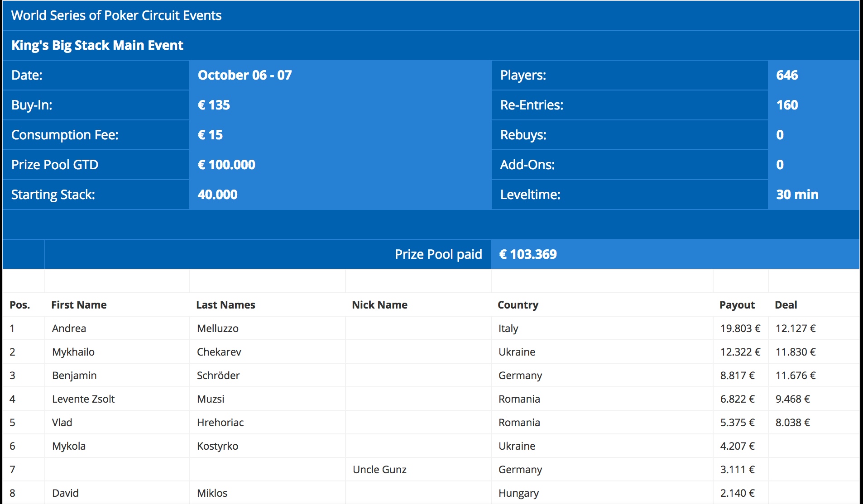The image size is (863, 504).
Task: Click the prize pool paid '€ 103.369'
Action: click(528, 254)
